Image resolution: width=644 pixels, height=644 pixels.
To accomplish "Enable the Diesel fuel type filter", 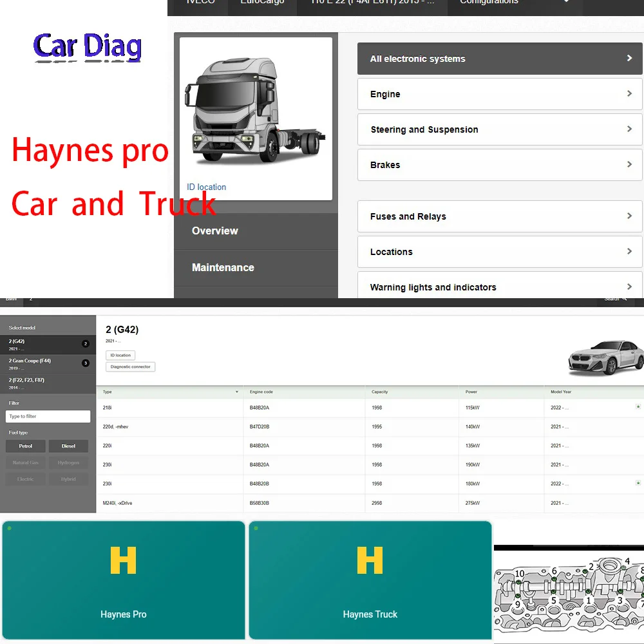I will [x=68, y=446].
